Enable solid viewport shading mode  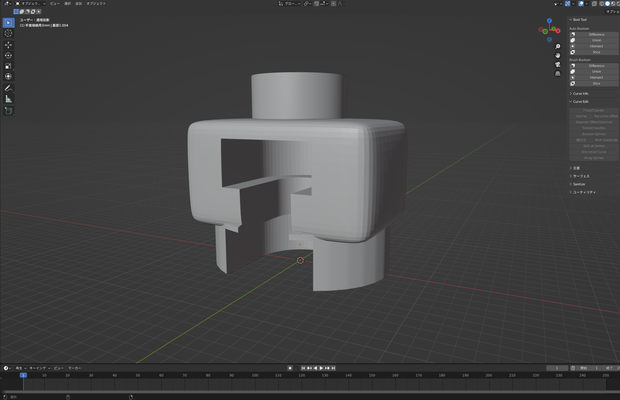click(x=607, y=4)
